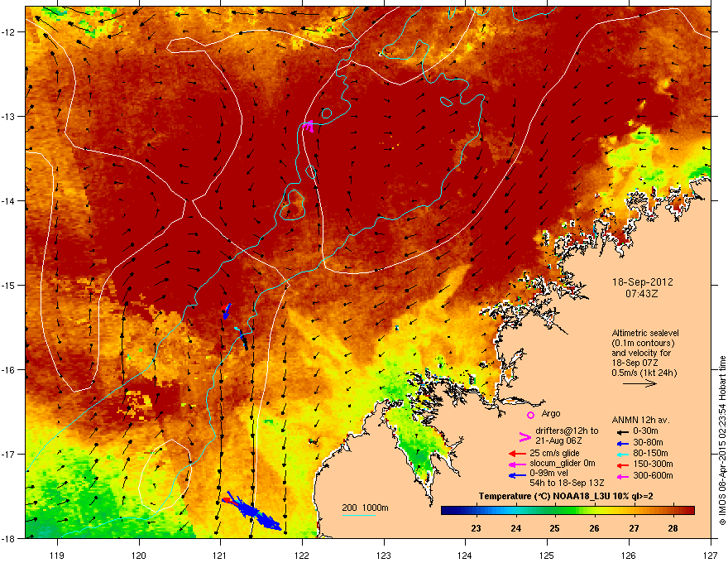Click the red 25 cm/s glide arrow
This screenshot has width=728, height=563.
pos(517,454)
